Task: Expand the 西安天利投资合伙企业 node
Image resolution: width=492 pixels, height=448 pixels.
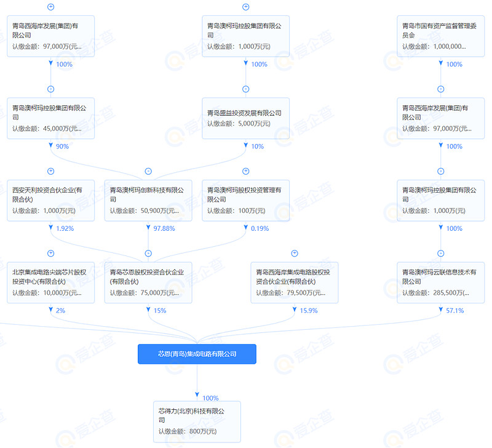Action: point(50,171)
